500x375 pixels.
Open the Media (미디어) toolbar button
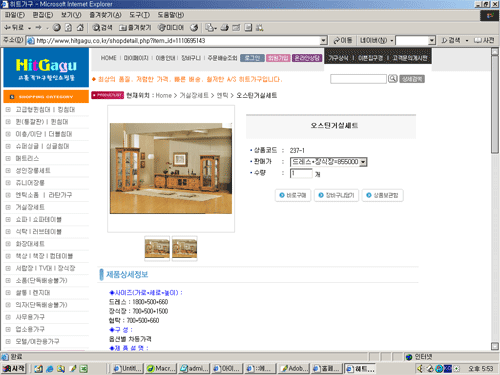[x=171, y=28]
